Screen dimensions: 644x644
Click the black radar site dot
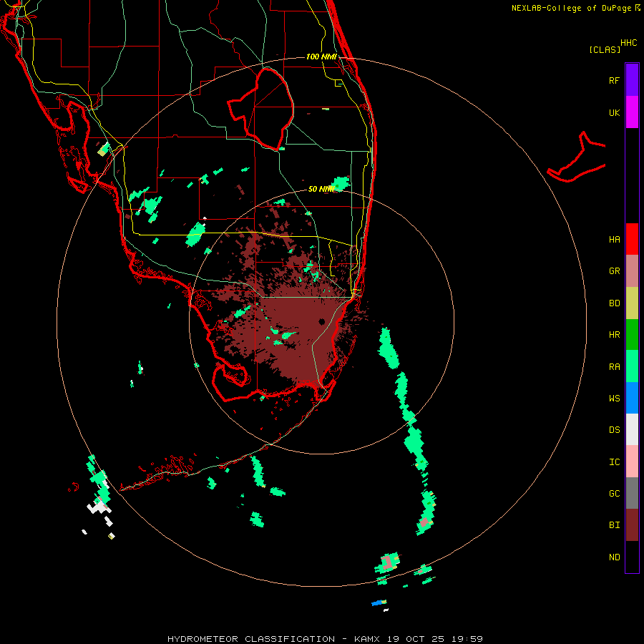pos(322,321)
